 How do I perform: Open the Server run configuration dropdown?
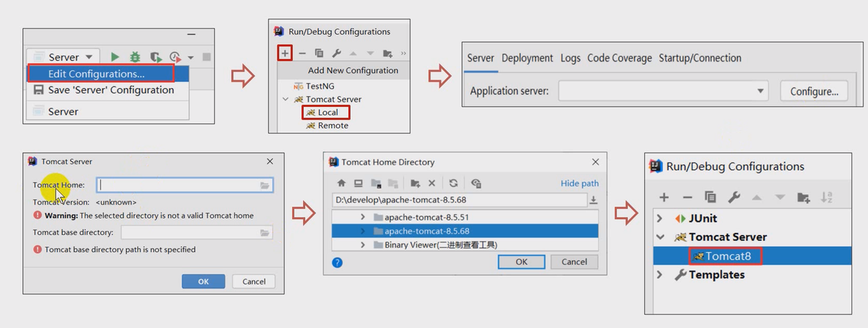(x=64, y=57)
